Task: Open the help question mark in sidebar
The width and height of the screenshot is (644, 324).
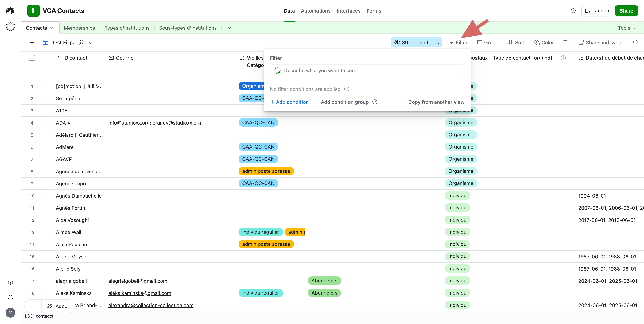Action: pyautogui.click(x=10, y=282)
